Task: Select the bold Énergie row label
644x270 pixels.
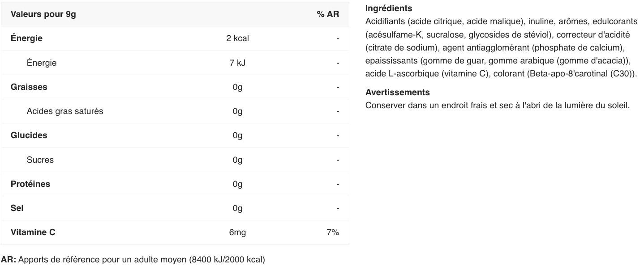Action: 26,38
